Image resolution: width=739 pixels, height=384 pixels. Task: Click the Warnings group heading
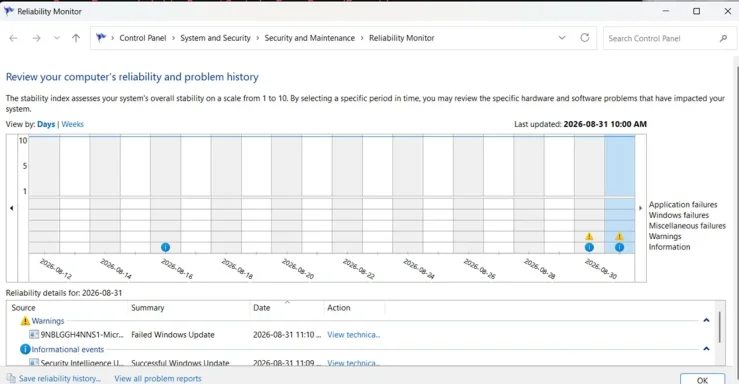48,321
